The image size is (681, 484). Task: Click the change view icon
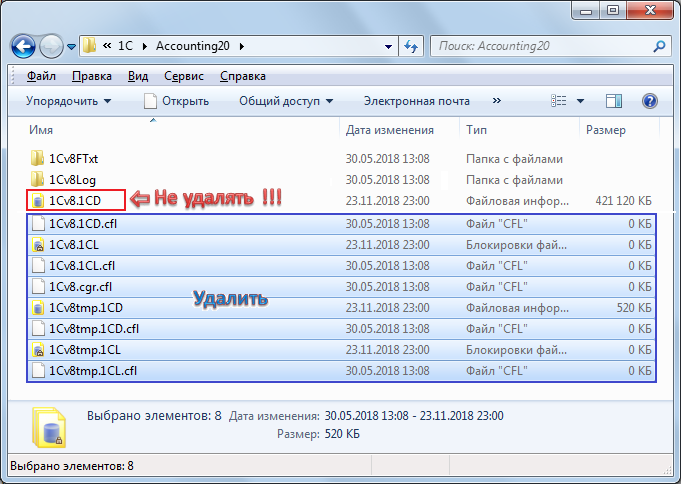559,101
